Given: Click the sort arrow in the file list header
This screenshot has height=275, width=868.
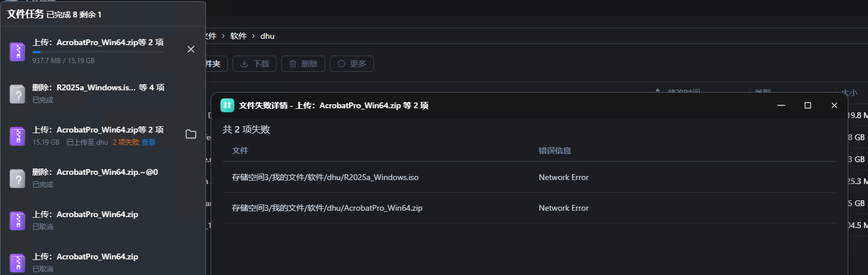Looking at the screenshot, I should coord(657,91).
